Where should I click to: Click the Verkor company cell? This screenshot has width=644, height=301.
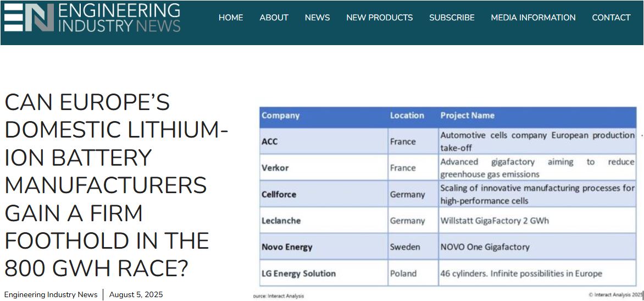pos(324,167)
